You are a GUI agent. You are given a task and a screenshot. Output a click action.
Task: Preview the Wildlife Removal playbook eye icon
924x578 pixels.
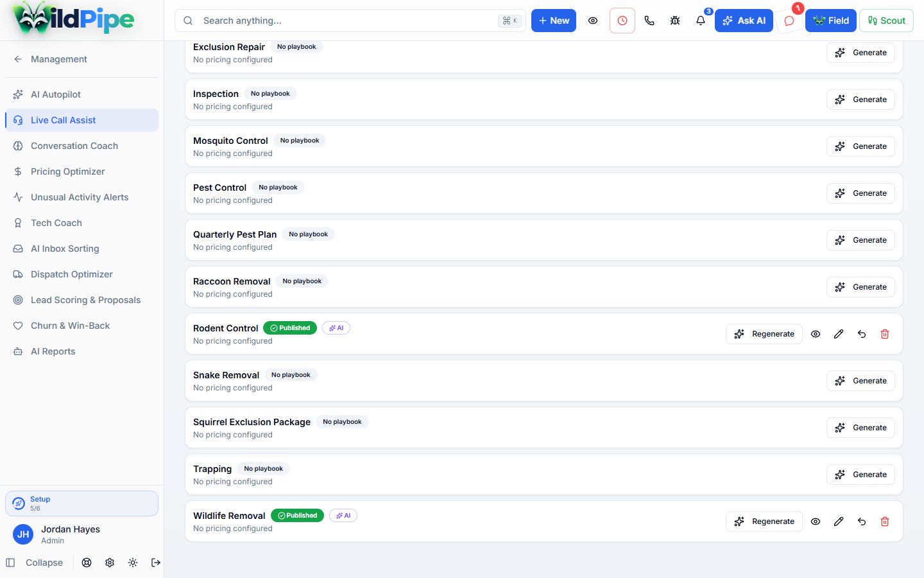[816, 521]
